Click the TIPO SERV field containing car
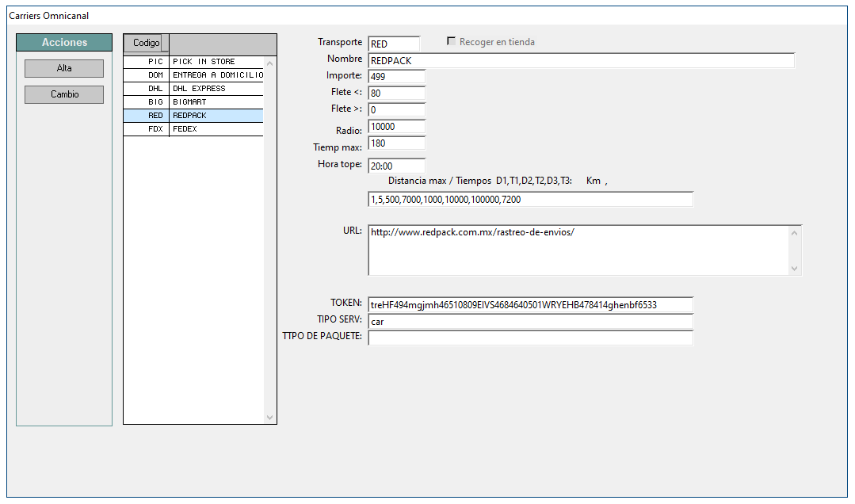This screenshot has width=855, height=504. (531, 322)
